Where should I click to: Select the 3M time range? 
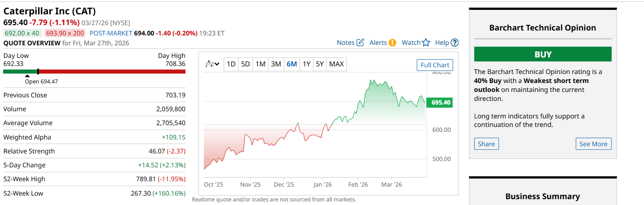[276, 64]
